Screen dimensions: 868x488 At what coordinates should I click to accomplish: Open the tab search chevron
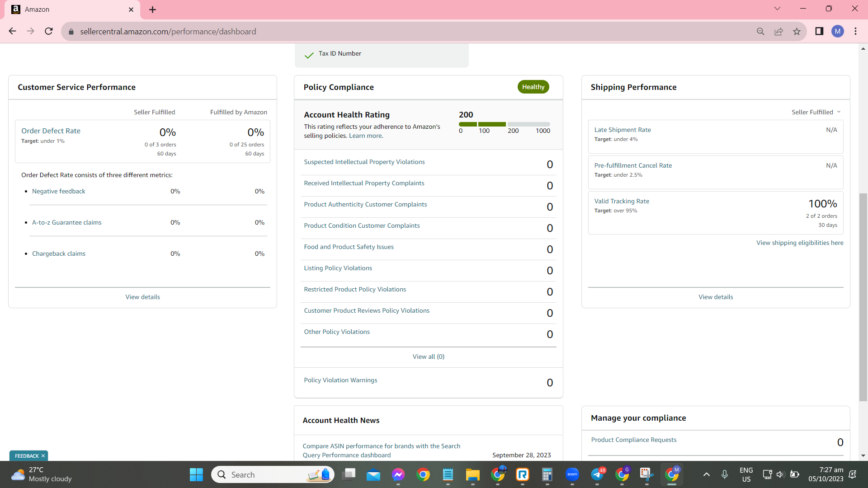pos(777,9)
